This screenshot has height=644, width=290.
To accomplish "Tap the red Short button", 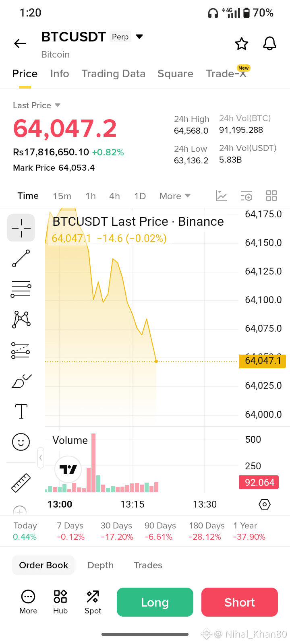I will (x=240, y=602).
